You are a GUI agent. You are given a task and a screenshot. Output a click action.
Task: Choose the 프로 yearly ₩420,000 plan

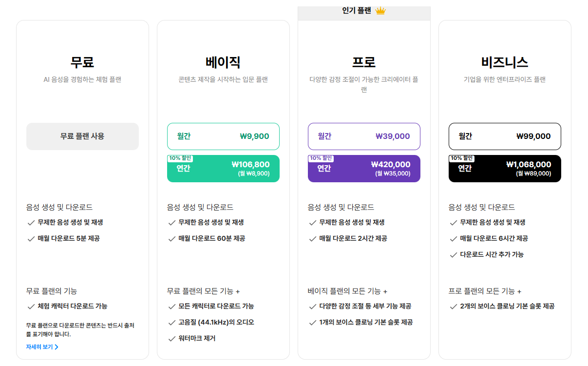click(x=364, y=169)
